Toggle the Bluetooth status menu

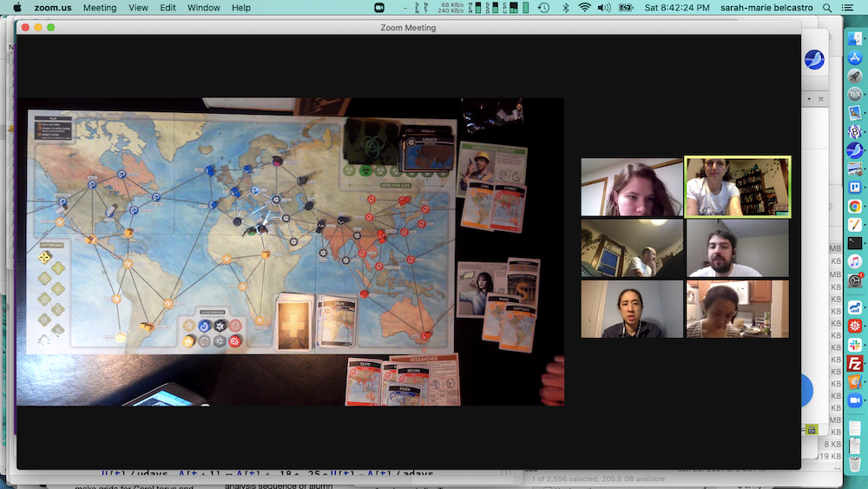click(566, 8)
